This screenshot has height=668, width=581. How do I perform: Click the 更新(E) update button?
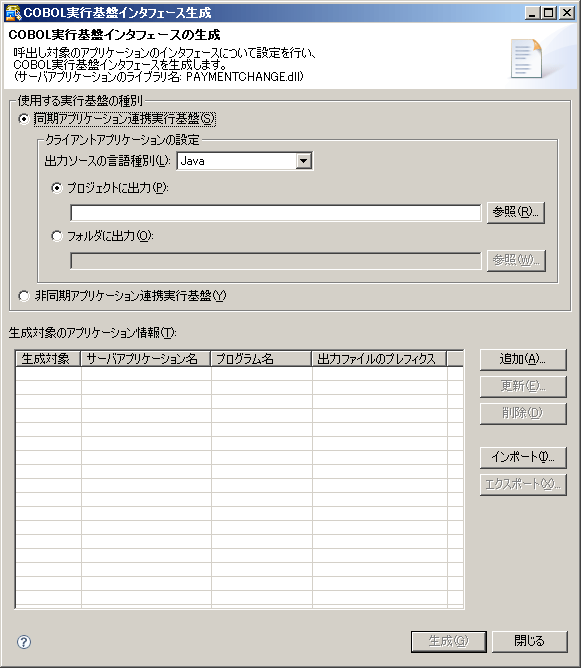tap(523, 386)
